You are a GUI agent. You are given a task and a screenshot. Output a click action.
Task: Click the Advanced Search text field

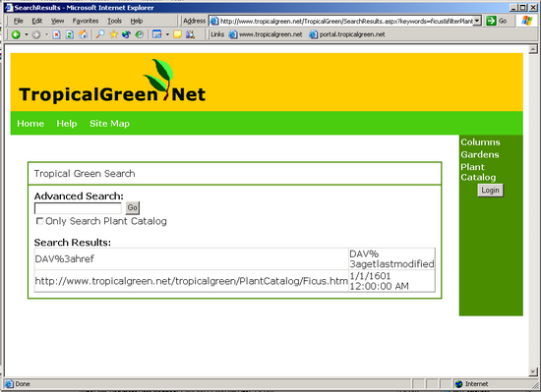click(x=78, y=208)
